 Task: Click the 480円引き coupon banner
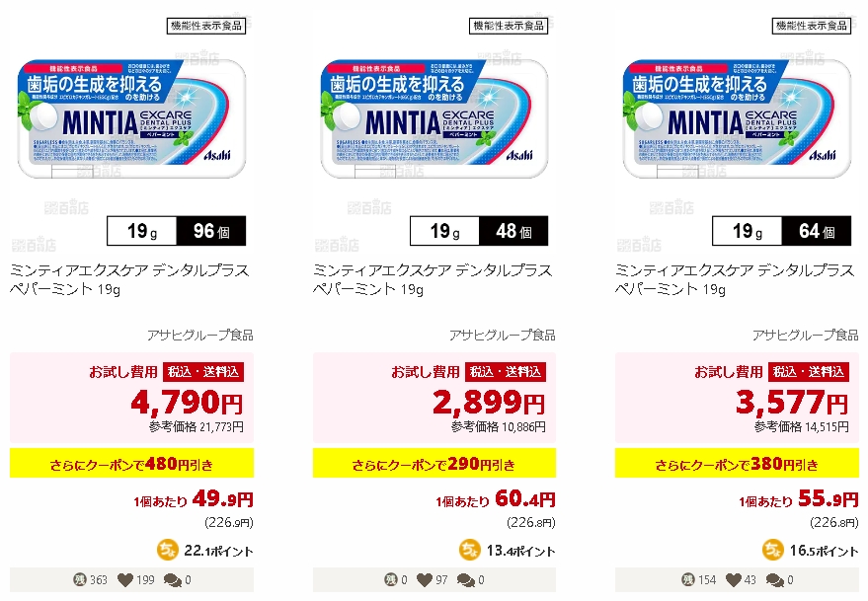pyautogui.click(x=131, y=463)
